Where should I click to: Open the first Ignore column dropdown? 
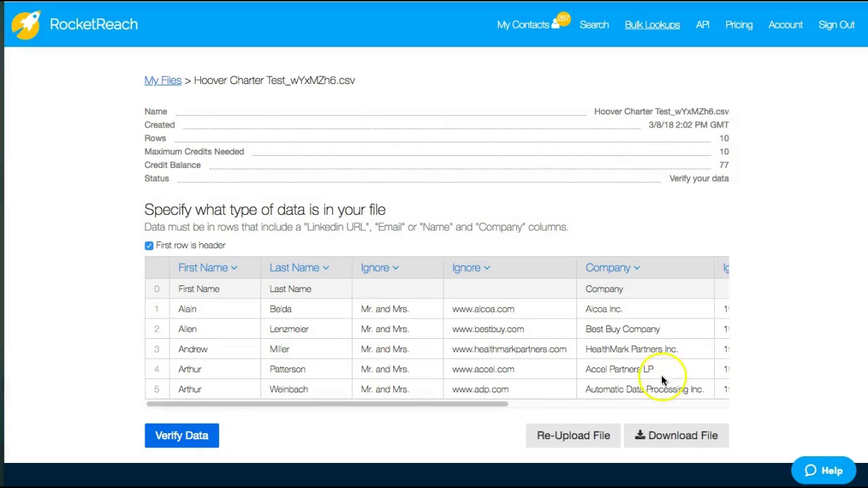pyautogui.click(x=380, y=268)
